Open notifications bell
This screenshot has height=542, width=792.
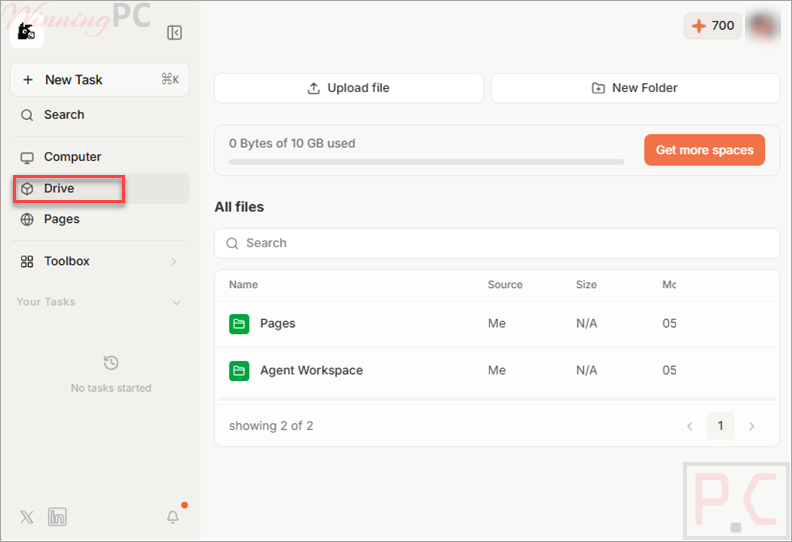[x=173, y=516]
